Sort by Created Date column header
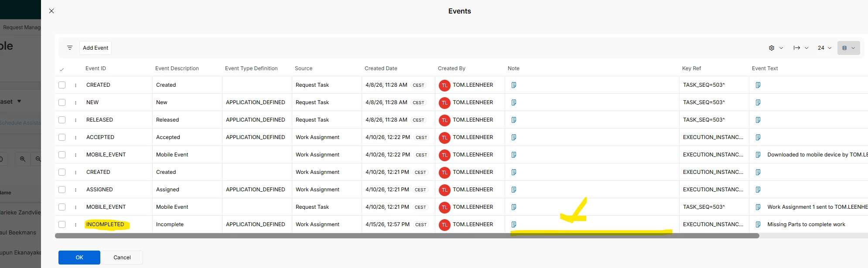Viewport: 868px width, 268px height. point(381,68)
